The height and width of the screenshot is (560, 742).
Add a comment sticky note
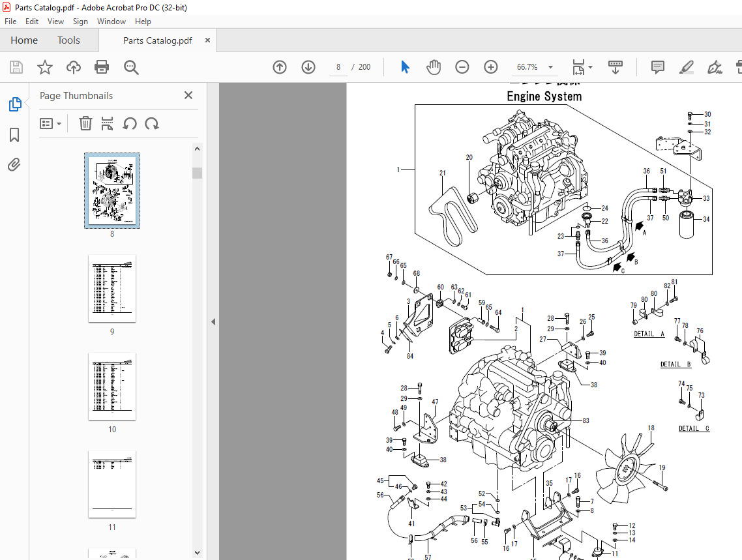click(658, 67)
